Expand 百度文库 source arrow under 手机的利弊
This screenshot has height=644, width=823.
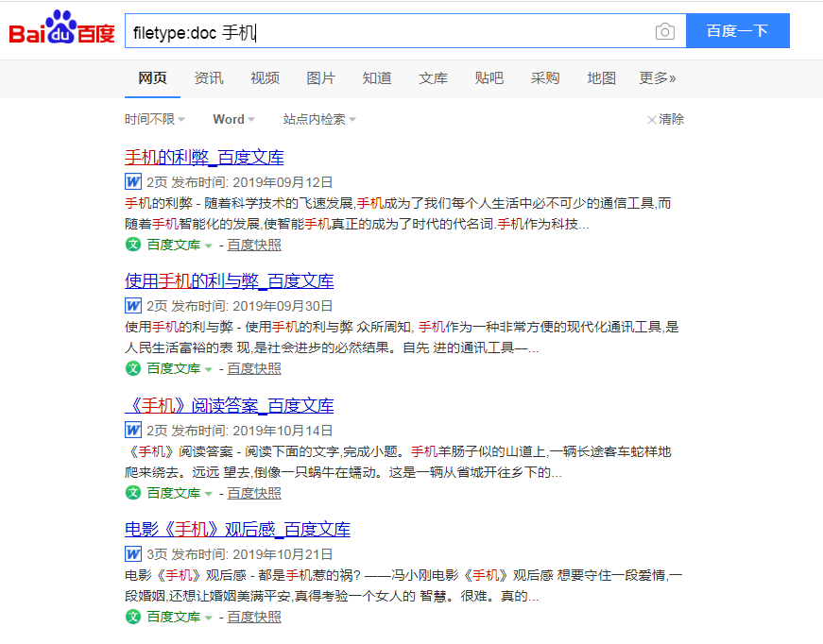[x=208, y=246]
